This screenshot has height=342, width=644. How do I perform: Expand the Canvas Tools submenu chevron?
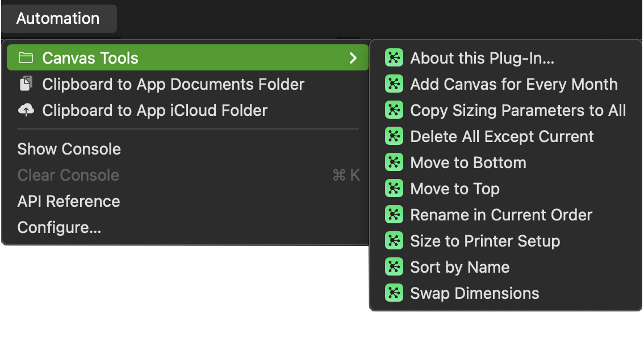[353, 58]
